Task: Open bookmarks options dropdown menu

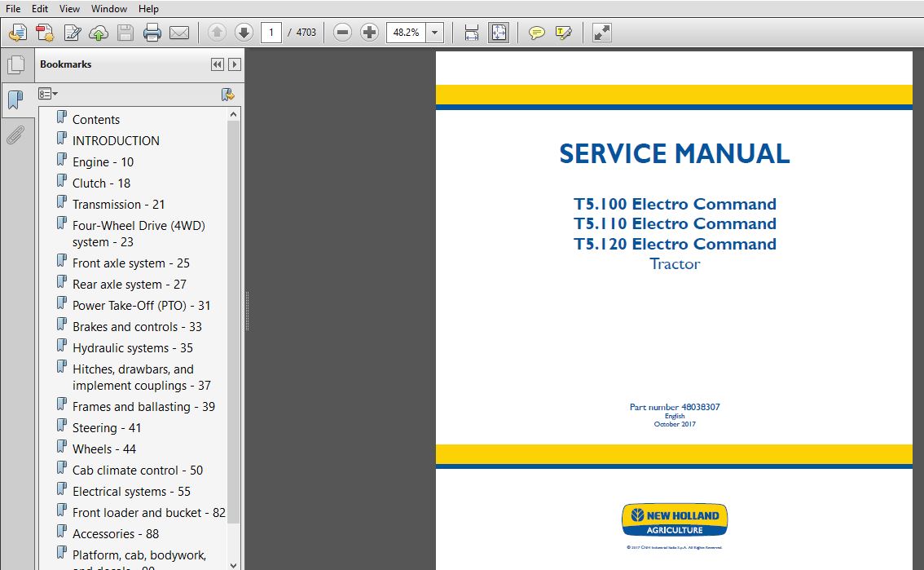Action: 48,94
